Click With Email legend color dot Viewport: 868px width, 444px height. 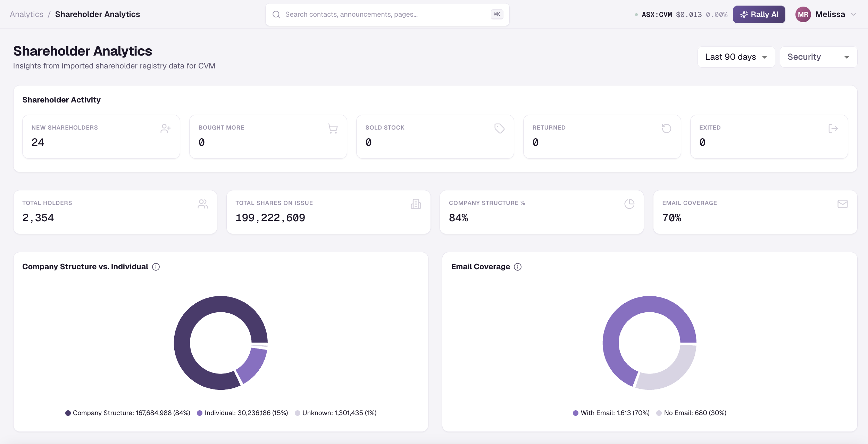click(576, 413)
